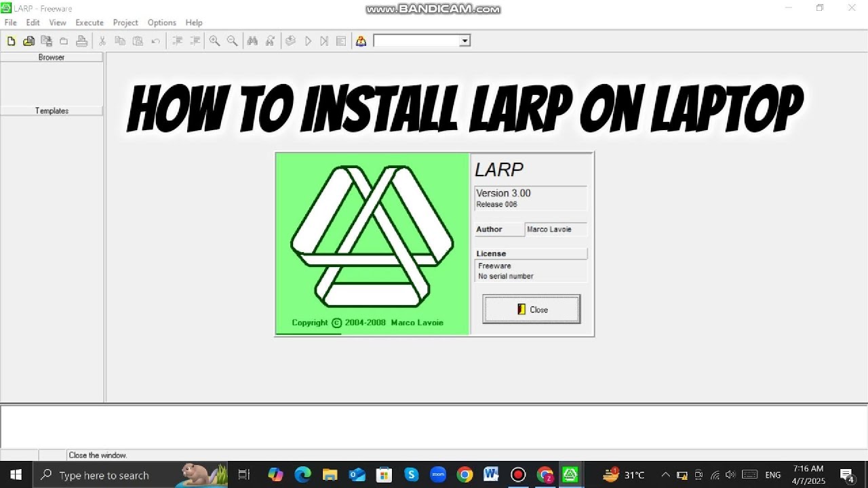
Task: Open Microsoft Store from the taskbar
Action: [x=384, y=475]
